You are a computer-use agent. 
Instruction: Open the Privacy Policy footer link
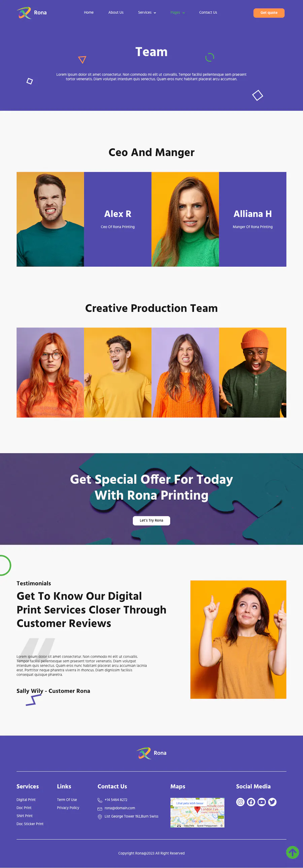coord(68,808)
